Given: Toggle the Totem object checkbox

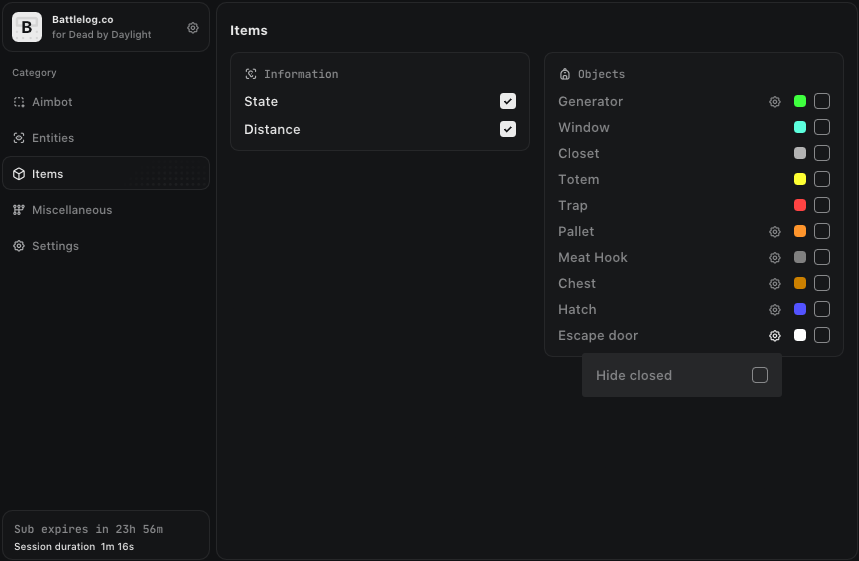Looking at the screenshot, I should [x=822, y=179].
